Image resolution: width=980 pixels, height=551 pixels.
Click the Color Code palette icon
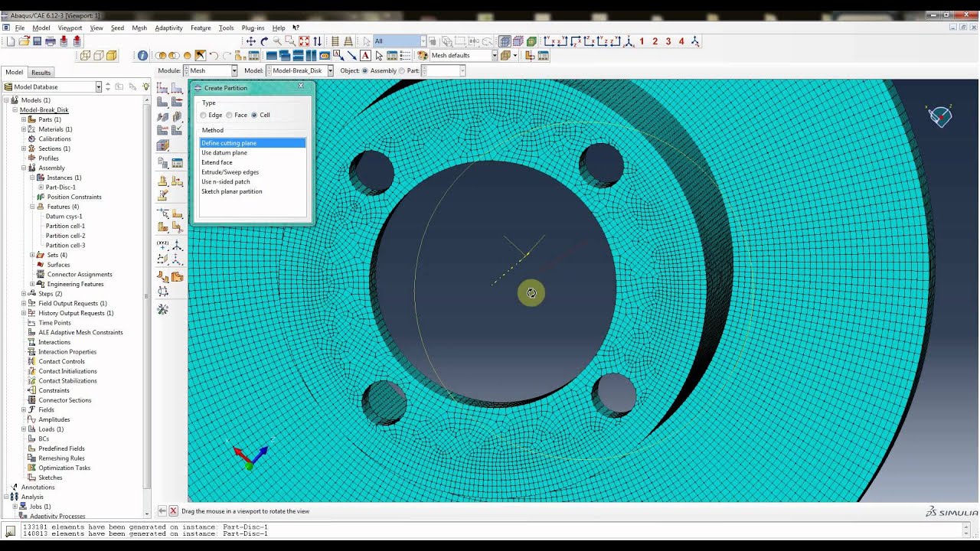pos(422,55)
